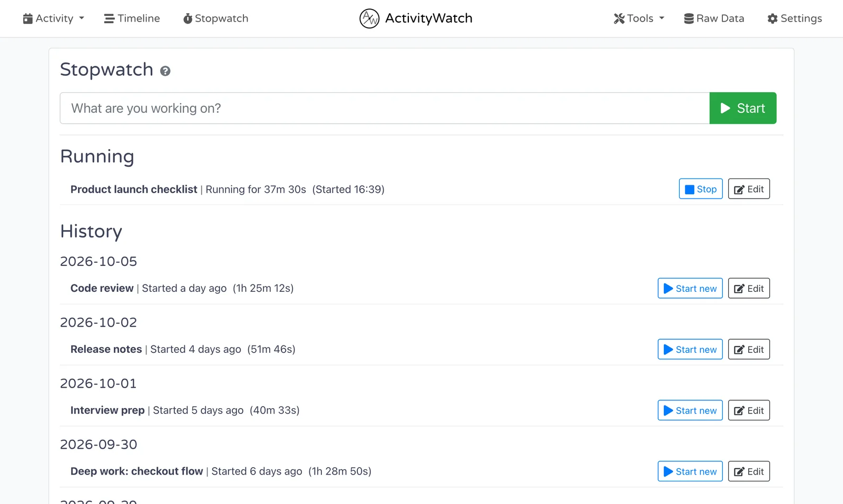The height and width of the screenshot is (504, 843).
Task: Click the 'Interview prep' history label
Action: pos(107,411)
